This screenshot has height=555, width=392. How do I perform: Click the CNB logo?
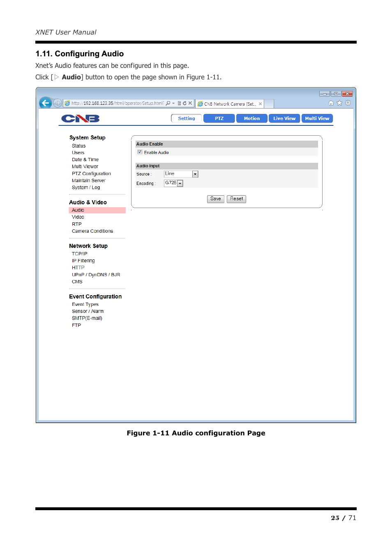coord(81,119)
